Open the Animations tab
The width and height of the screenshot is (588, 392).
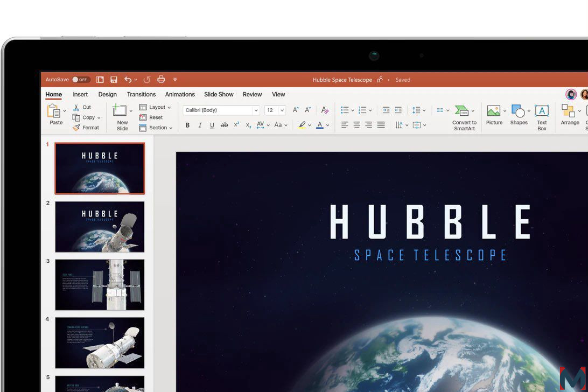[x=180, y=95]
